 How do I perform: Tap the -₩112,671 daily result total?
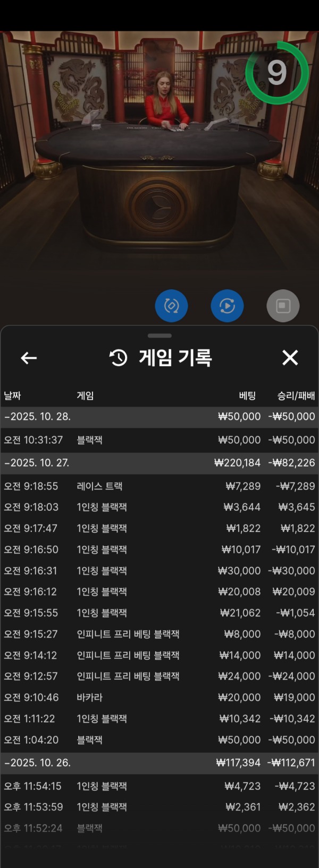pyautogui.click(x=290, y=763)
